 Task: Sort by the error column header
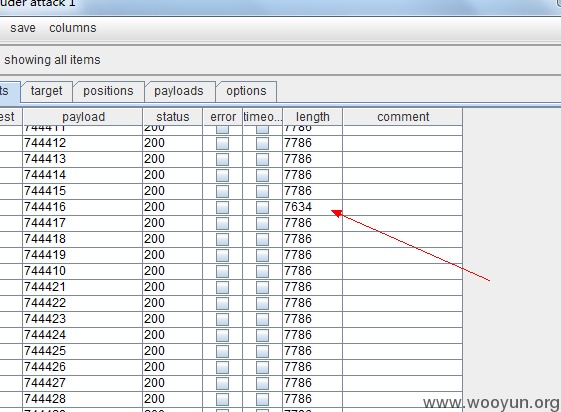click(x=223, y=117)
